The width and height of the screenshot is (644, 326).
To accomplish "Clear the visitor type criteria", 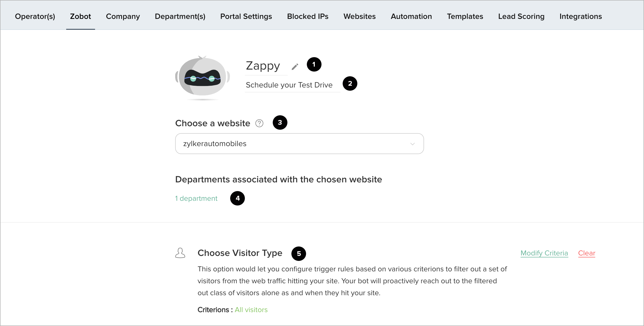I will click(587, 253).
